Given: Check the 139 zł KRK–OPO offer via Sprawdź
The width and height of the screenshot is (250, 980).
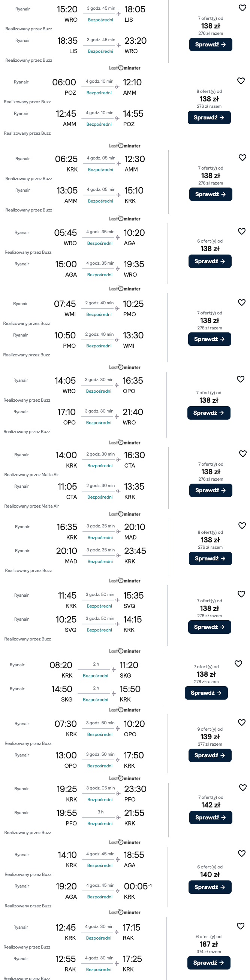Looking at the screenshot, I should pyautogui.click(x=210, y=755).
